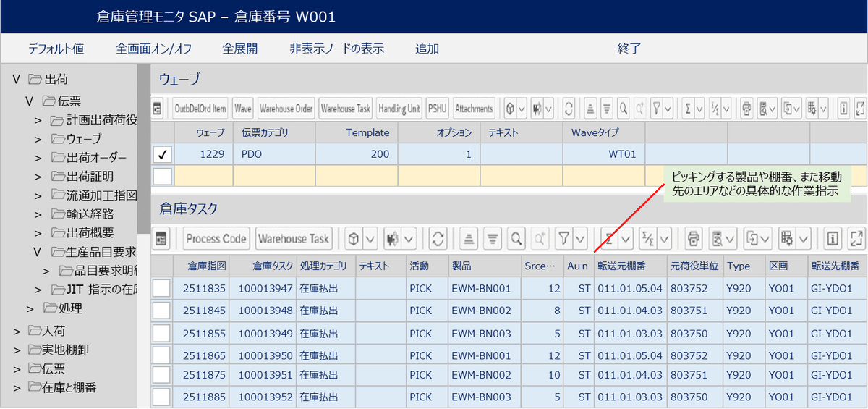The image size is (868, 409).
Task: Click デフォルト値 in the menu bar
Action: point(56,49)
